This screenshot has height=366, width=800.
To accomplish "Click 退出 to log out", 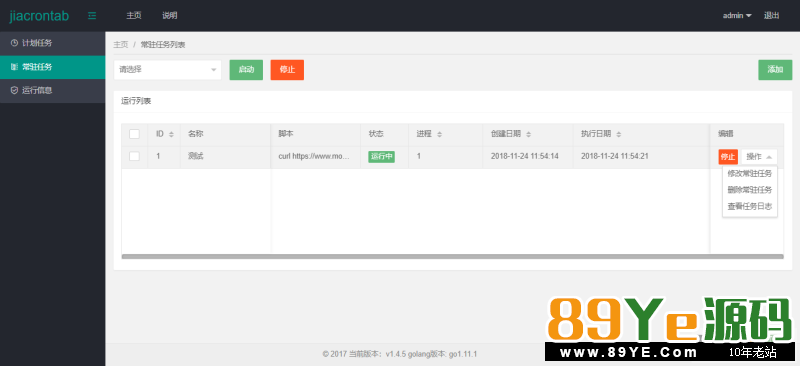I will (771, 16).
